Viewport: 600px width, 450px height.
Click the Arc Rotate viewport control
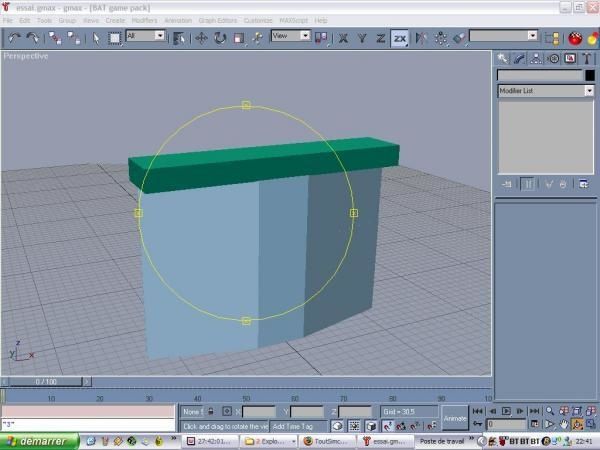[x=577, y=424]
